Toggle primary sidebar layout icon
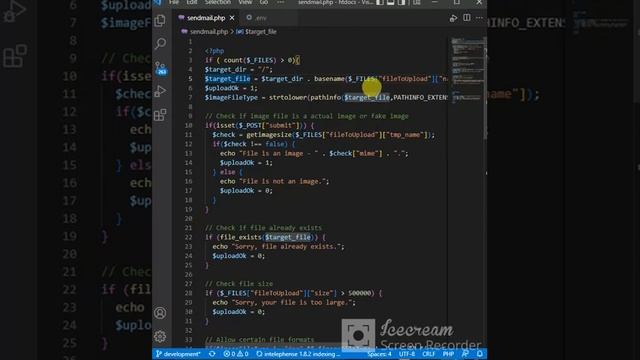 point(380,2)
